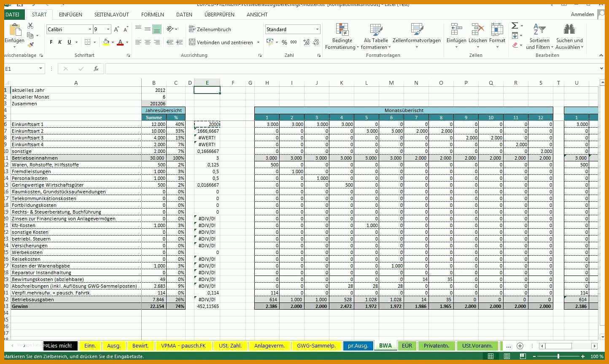Image resolution: width=609 pixels, height=364 pixels.
Task: Toggle Zeilenumbruch text wrapping
Action: tap(210, 29)
